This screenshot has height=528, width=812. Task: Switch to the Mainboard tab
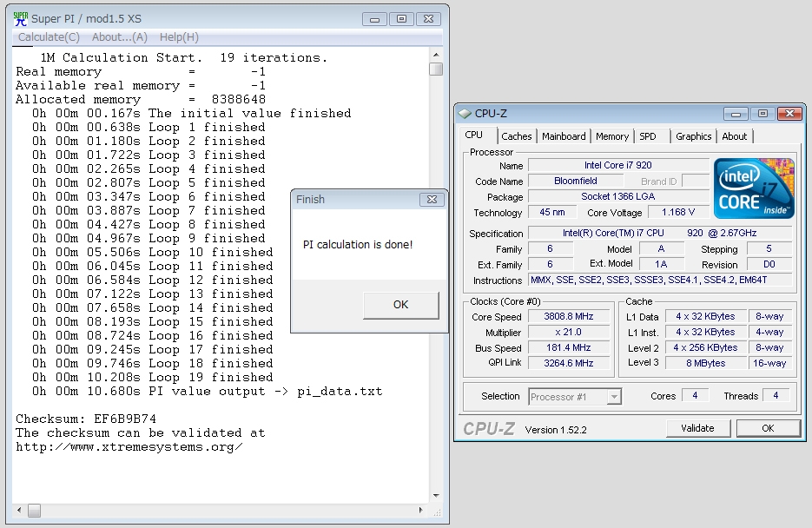pos(564,136)
